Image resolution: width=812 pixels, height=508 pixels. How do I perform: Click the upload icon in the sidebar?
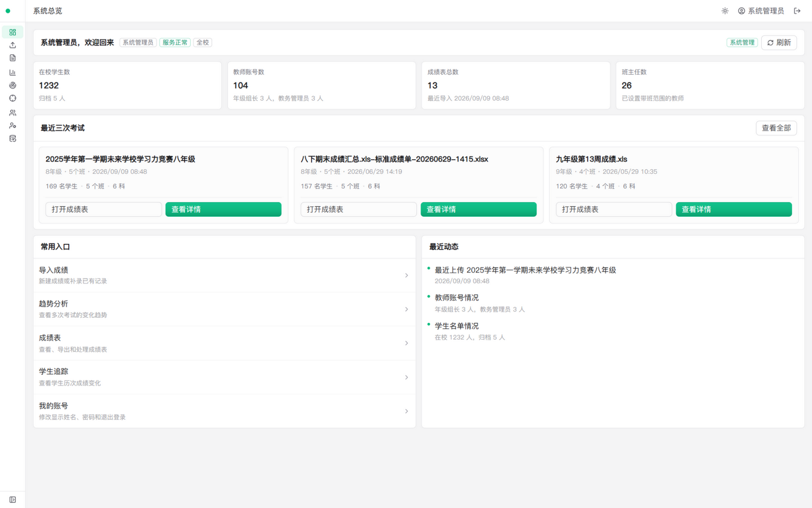pyautogui.click(x=12, y=45)
